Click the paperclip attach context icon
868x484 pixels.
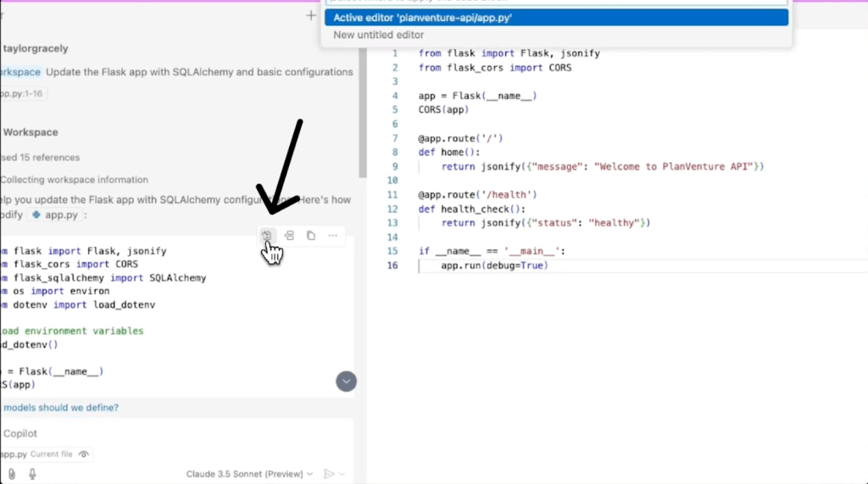point(13,474)
